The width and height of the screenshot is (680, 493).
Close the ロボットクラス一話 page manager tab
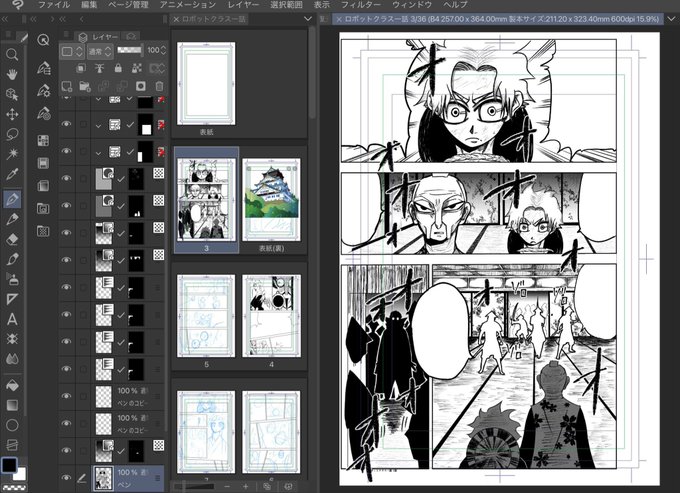tap(176, 19)
